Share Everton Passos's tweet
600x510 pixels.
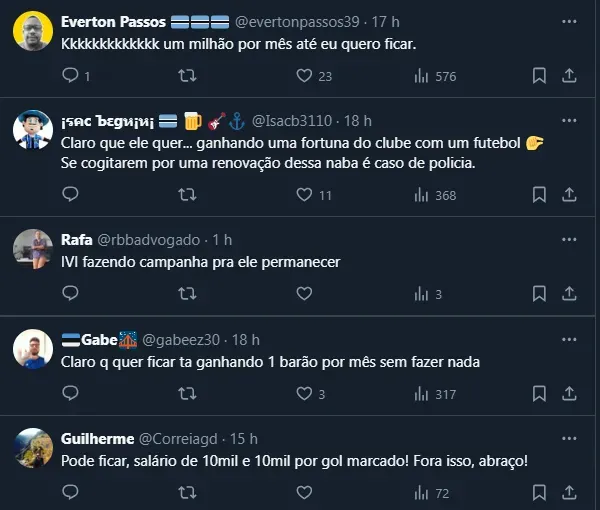tap(568, 76)
